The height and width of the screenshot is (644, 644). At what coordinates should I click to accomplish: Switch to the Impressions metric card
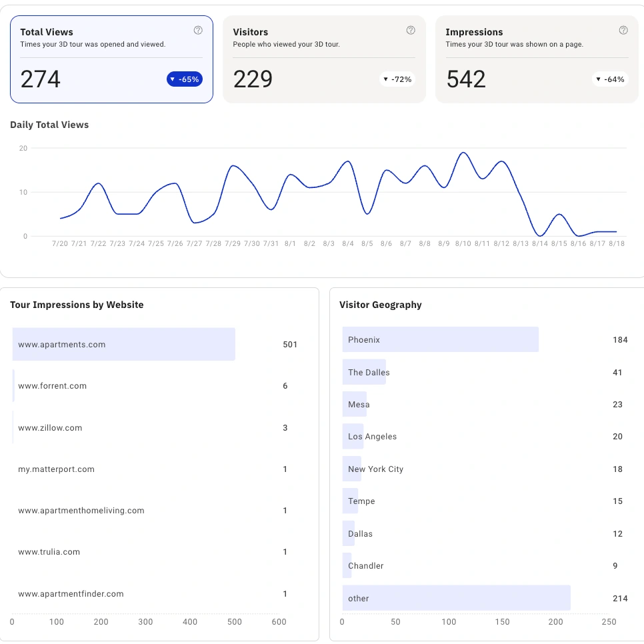tap(537, 59)
